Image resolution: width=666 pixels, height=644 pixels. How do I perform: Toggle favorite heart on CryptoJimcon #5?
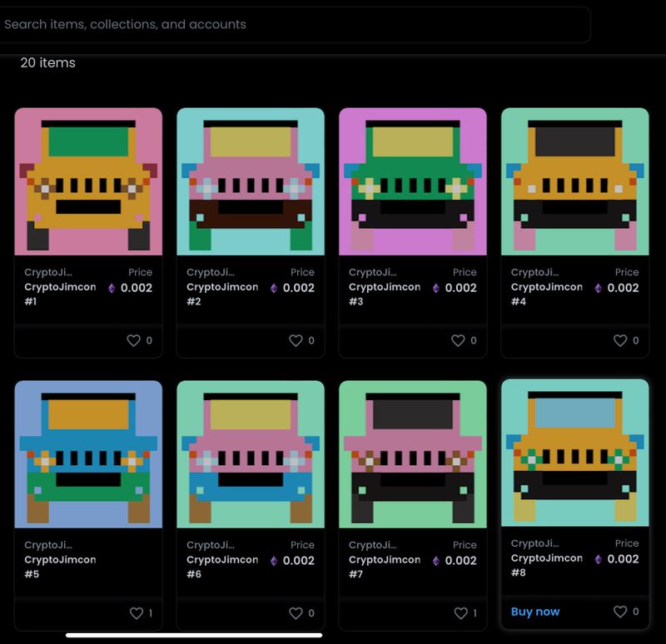tap(137, 613)
